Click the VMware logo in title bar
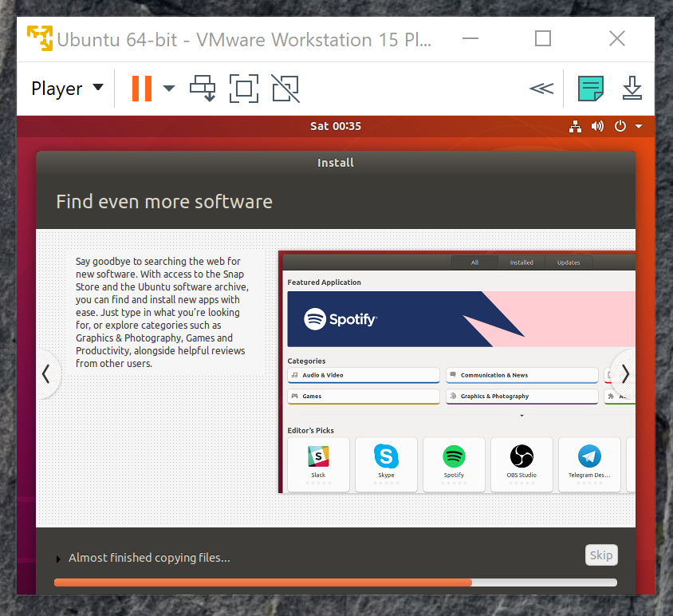 (40, 38)
